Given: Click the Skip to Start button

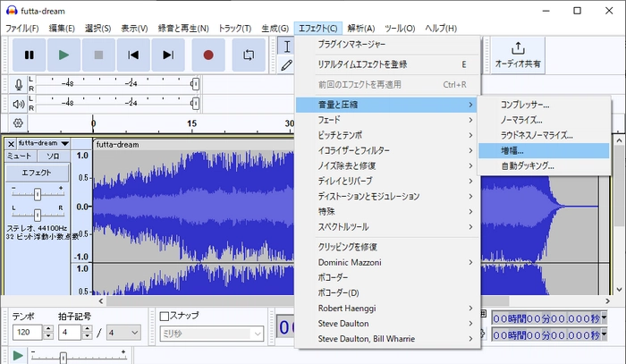Looking at the screenshot, I should (133, 55).
